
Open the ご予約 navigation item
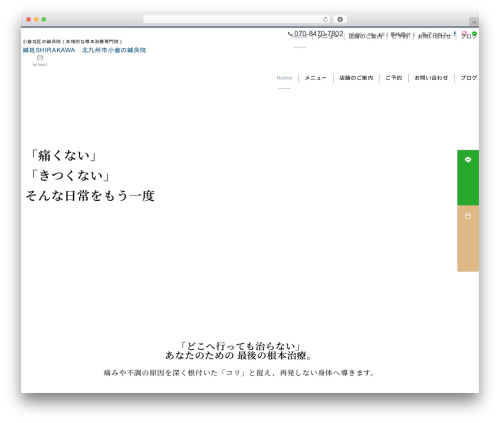(394, 78)
